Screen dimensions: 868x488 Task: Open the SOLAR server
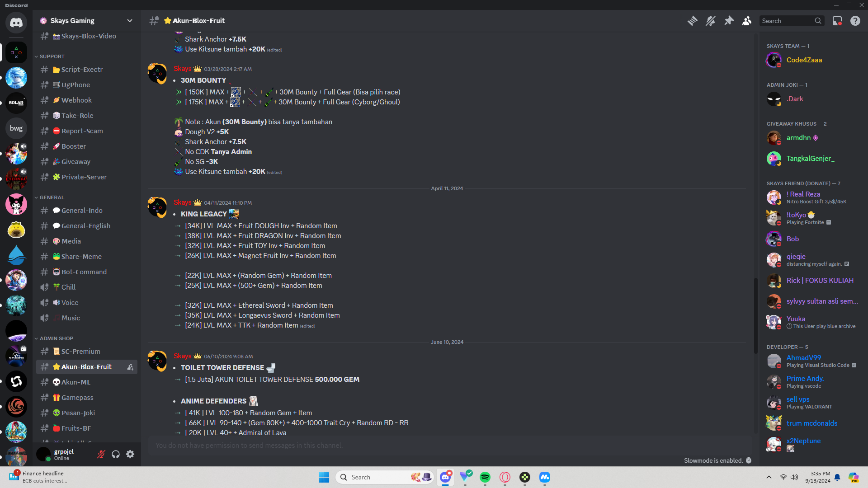tap(16, 103)
